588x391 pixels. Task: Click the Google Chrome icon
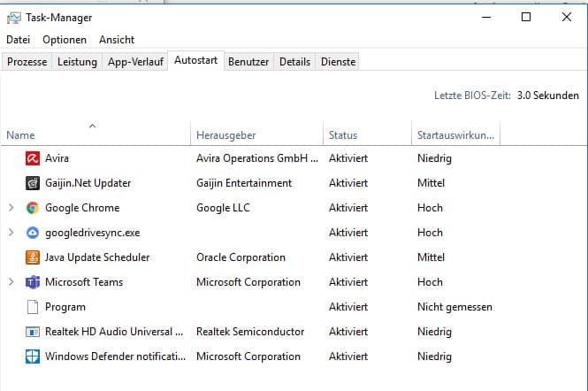[33, 208]
